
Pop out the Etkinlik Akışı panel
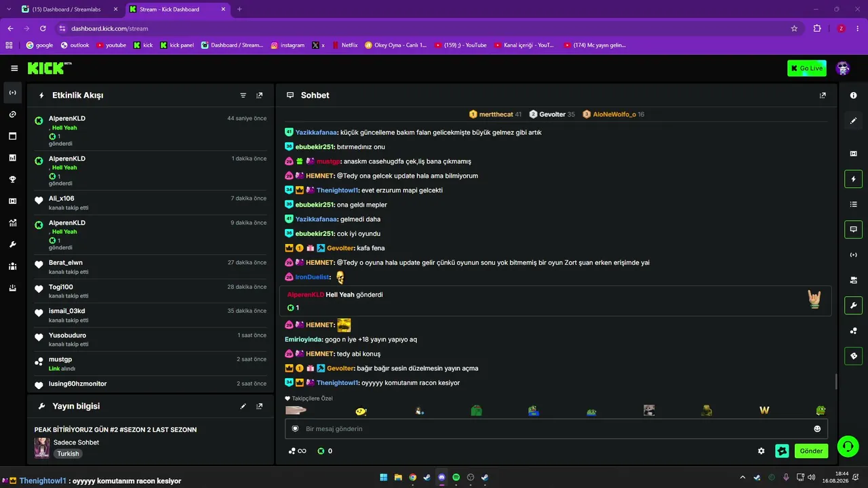click(x=259, y=96)
